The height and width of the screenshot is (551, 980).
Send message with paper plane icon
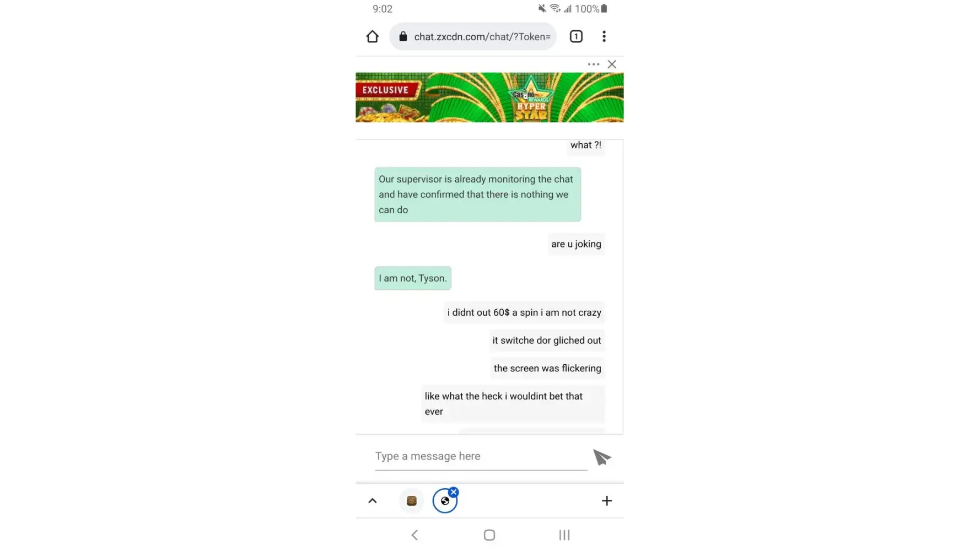pos(602,457)
